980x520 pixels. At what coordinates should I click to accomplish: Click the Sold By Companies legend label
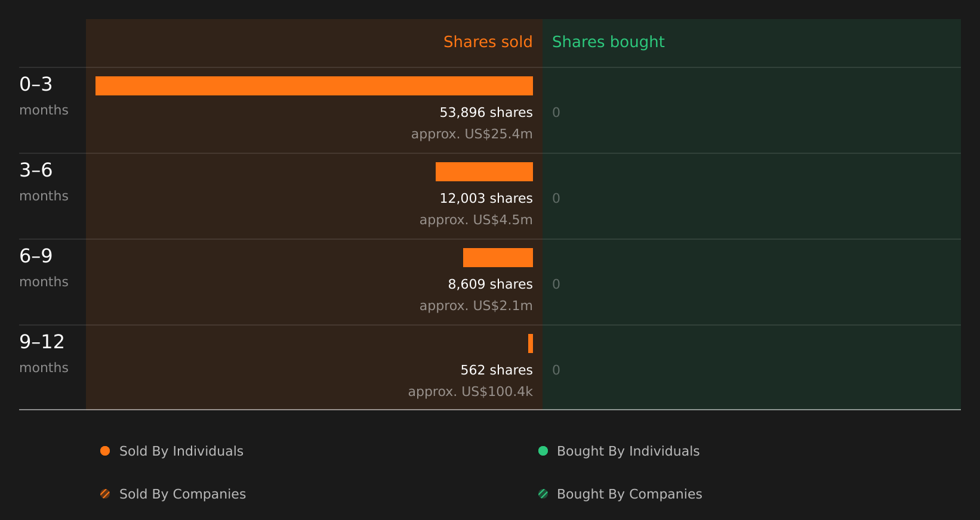[183, 494]
